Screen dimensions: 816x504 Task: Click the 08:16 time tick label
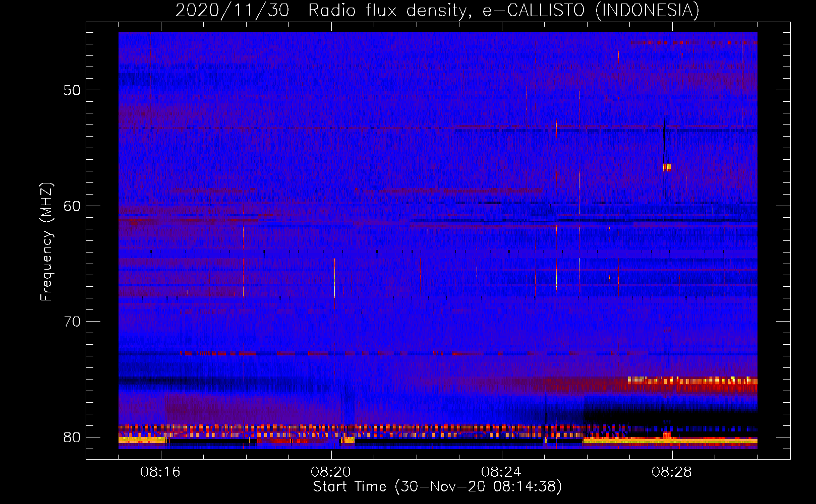(x=160, y=472)
